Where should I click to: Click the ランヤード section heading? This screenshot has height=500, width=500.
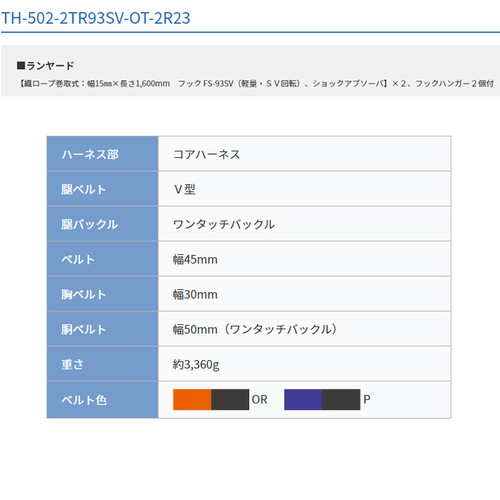tap(46, 66)
